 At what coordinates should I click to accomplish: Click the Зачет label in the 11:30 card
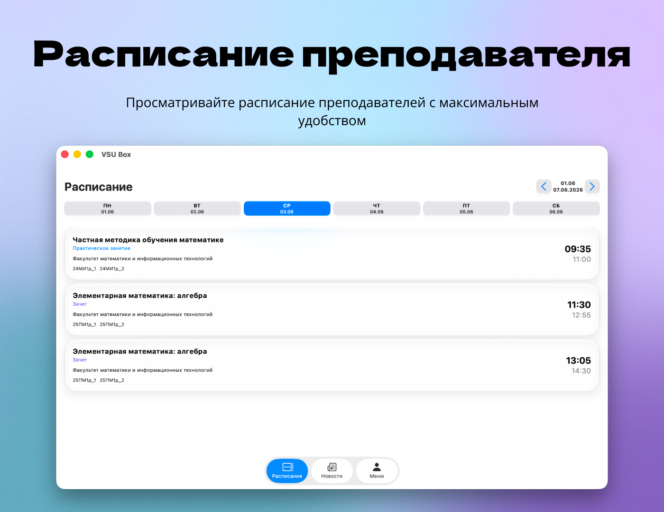tap(80, 304)
